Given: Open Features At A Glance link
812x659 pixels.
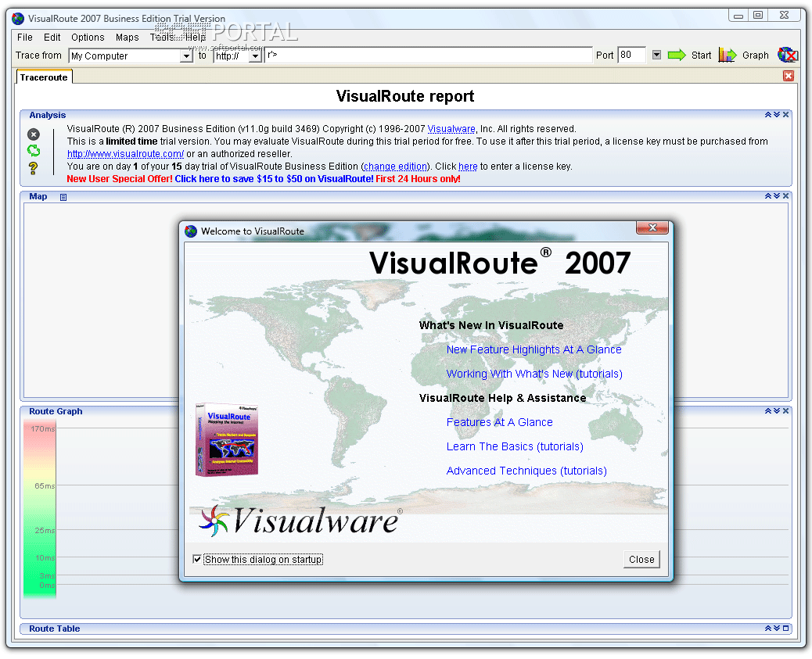Looking at the screenshot, I should [x=500, y=422].
